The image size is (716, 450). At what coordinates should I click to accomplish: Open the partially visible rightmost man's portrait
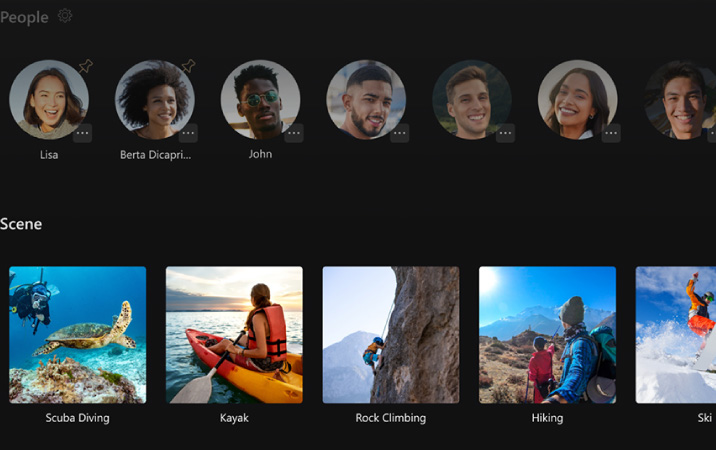coord(681,100)
